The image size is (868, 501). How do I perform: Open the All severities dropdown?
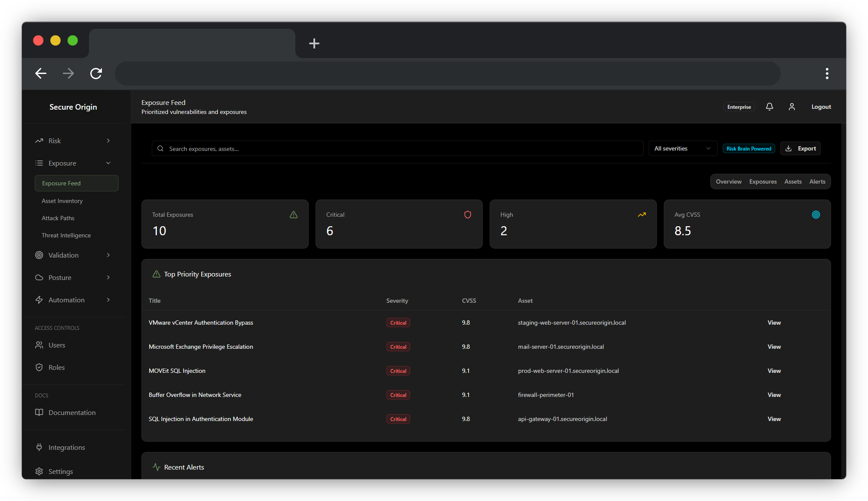(x=682, y=148)
